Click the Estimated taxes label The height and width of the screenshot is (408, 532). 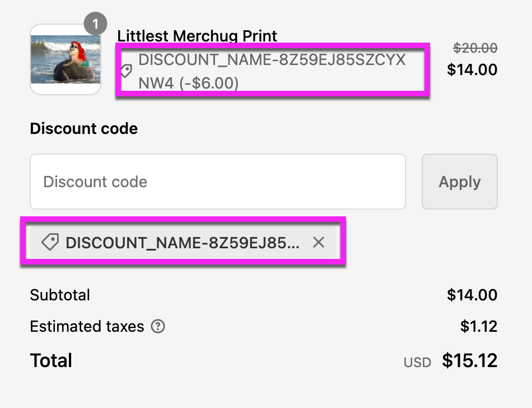point(87,326)
